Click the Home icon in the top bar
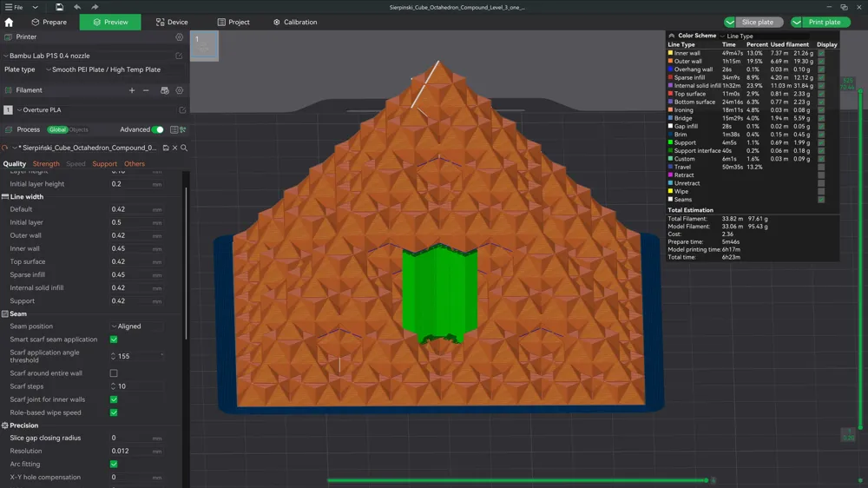Screen dimensions: 868x488 (10, 22)
